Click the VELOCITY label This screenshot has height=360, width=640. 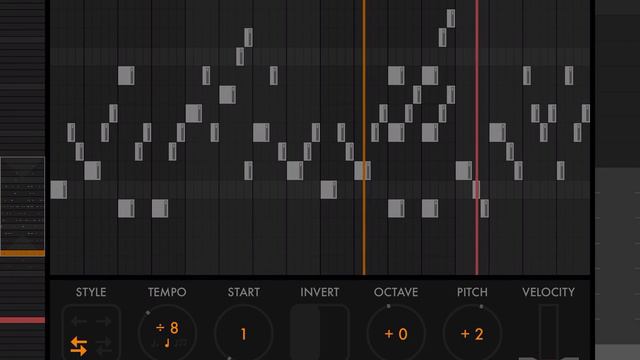pos(548,292)
